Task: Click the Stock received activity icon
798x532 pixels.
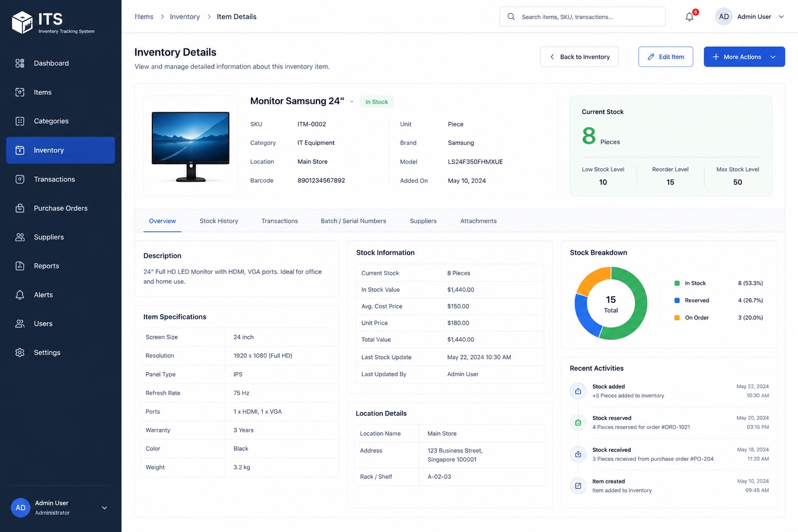Action: pos(578,455)
